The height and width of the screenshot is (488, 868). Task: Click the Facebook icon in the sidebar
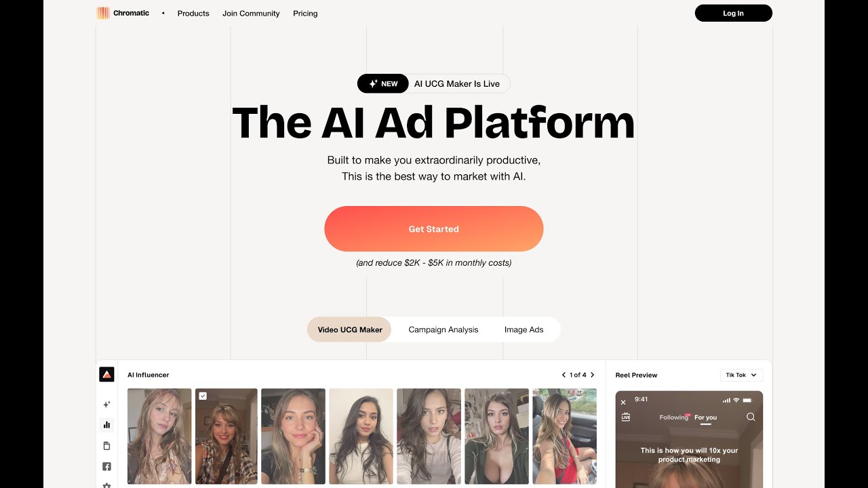[106, 466]
